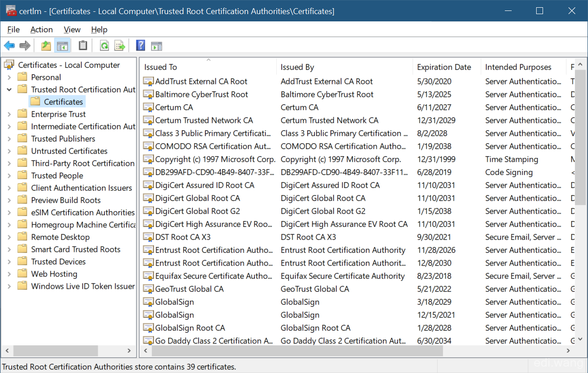This screenshot has height=373, width=588.
Task: Click folder icon of Intermediate Certification Authorities
Action: (x=22, y=126)
